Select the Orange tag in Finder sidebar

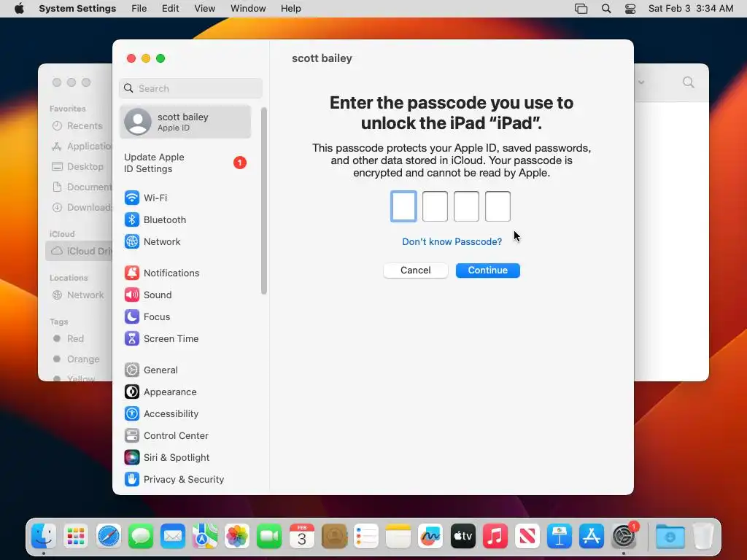coord(76,359)
